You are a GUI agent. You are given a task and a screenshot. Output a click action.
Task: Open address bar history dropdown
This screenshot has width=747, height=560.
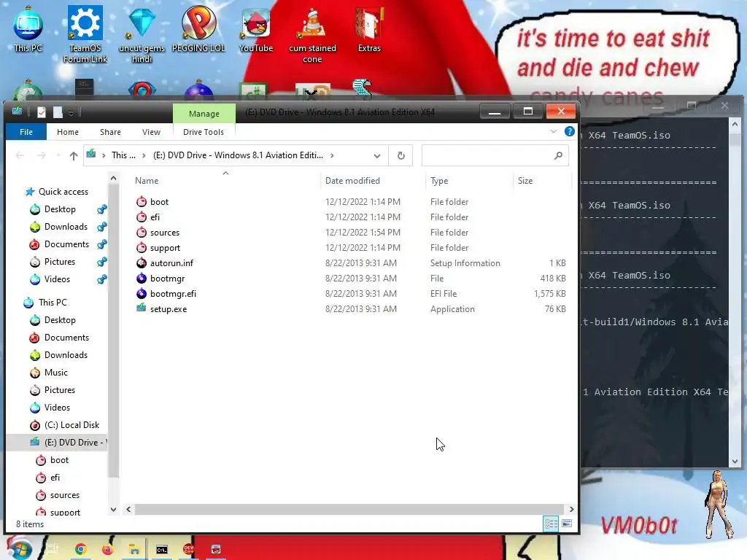(377, 156)
